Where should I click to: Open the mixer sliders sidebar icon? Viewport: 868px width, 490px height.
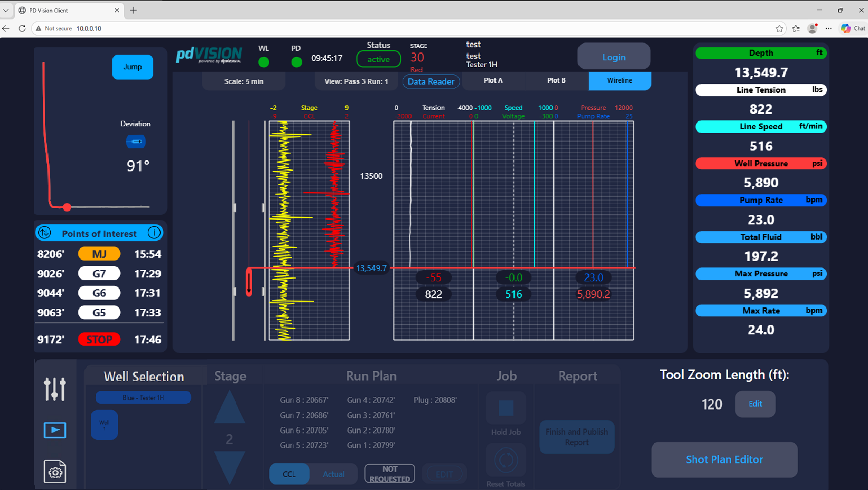(x=55, y=389)
